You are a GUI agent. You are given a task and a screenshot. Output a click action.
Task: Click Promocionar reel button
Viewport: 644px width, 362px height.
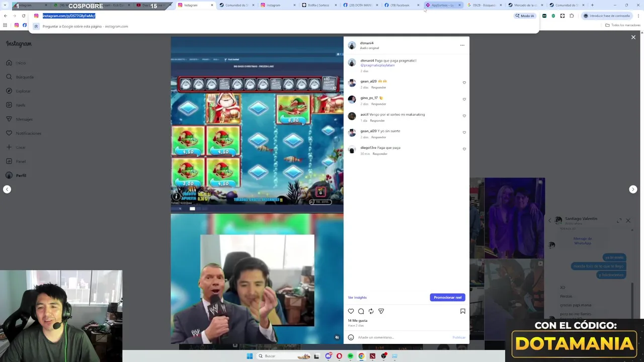click(x=448, y=298)
